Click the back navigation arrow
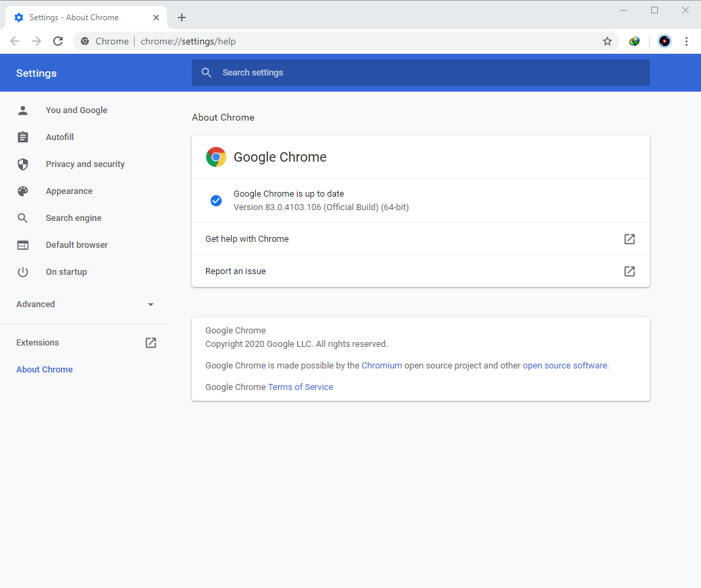This screenshot has width=701, height=588. pos(15,41)
